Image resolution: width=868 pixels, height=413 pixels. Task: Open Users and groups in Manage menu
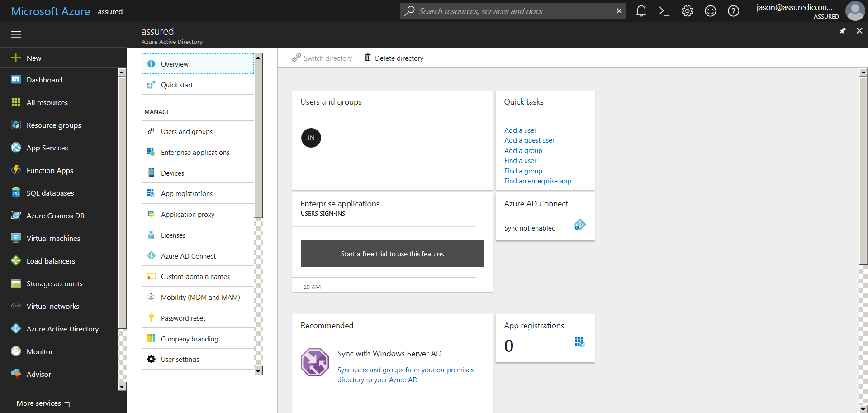pos(186,132)
